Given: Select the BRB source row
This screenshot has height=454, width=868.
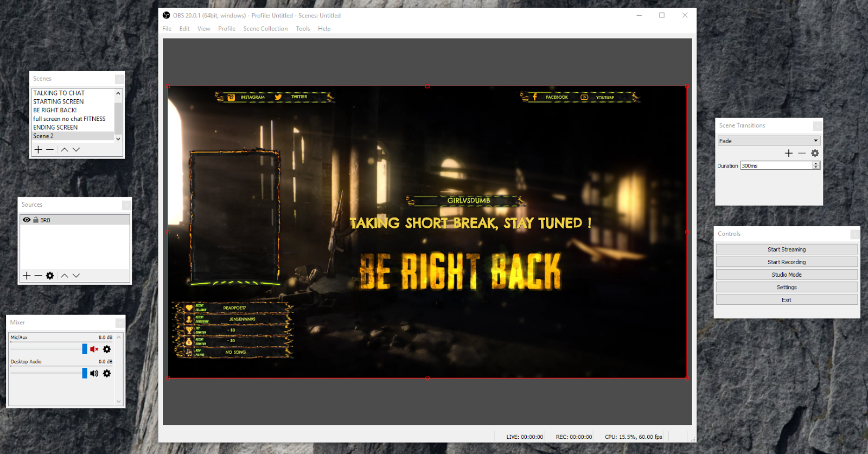Looking at the screenshot, I should (x=75, y=220).
